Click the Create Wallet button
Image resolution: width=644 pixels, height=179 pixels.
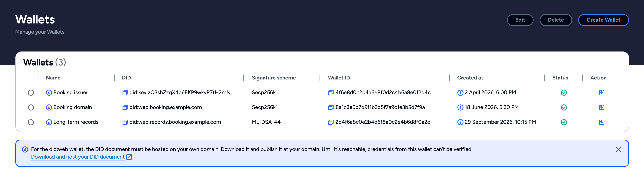click(x=603, y=20)
